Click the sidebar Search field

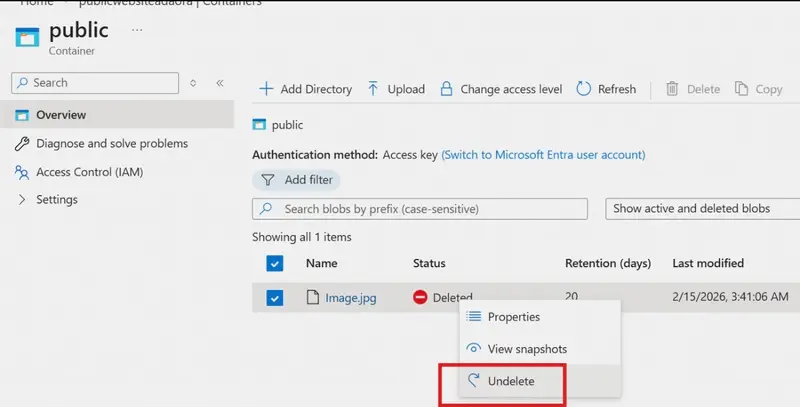95,83
